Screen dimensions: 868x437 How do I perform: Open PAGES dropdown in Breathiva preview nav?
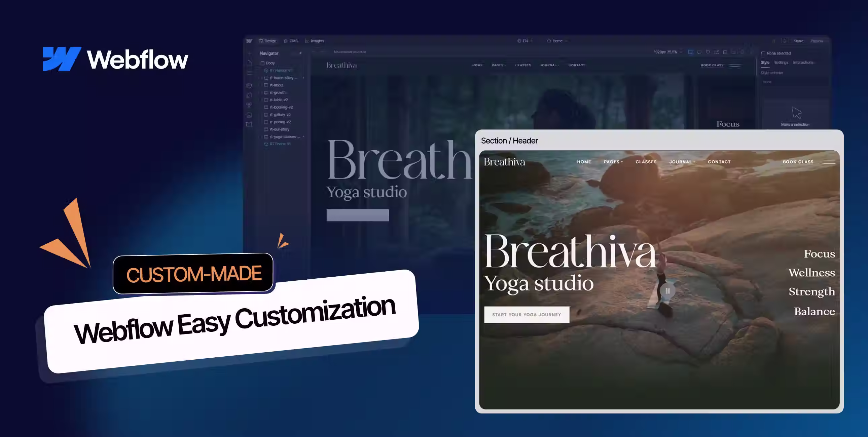[613, 162]
